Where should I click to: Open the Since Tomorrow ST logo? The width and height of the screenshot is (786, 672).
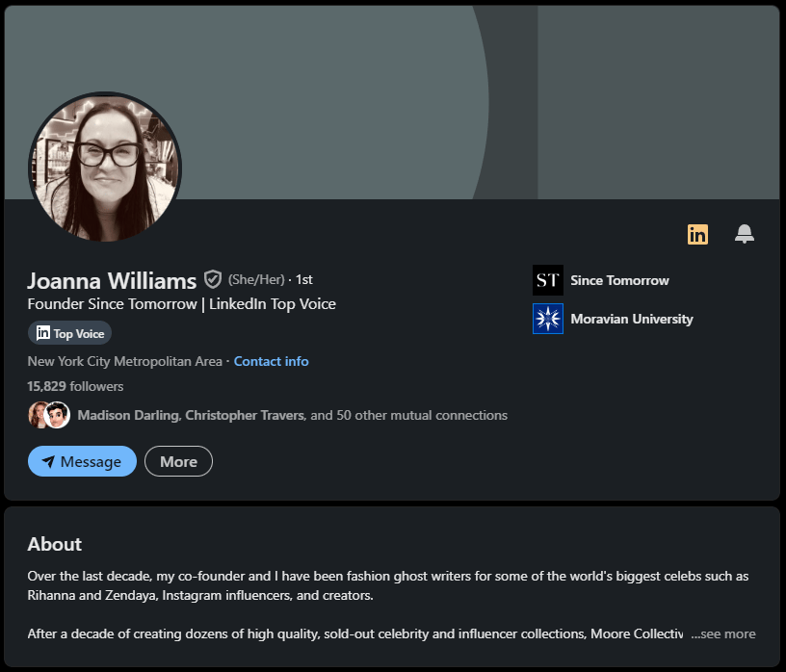tap(548, 280)
